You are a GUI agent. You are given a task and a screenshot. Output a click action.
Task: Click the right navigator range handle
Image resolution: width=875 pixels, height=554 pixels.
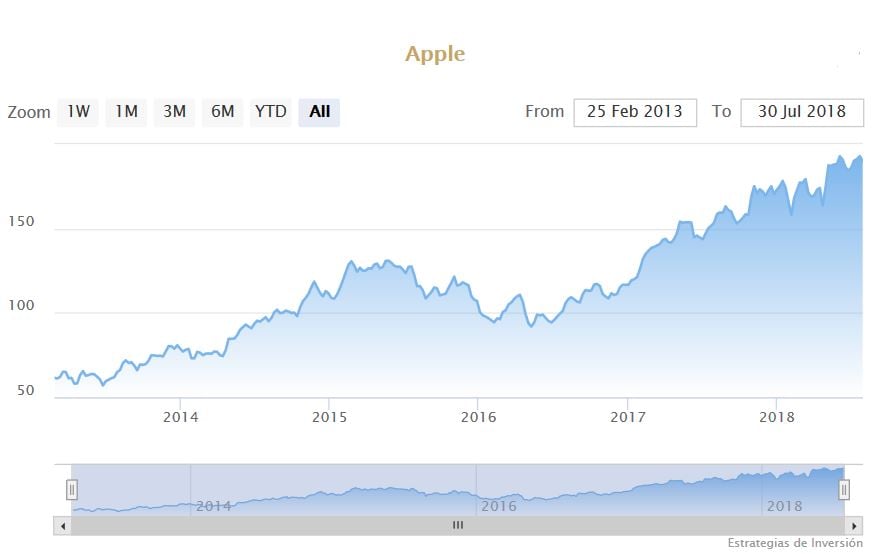pyautogui.click(x=844, y=489)
